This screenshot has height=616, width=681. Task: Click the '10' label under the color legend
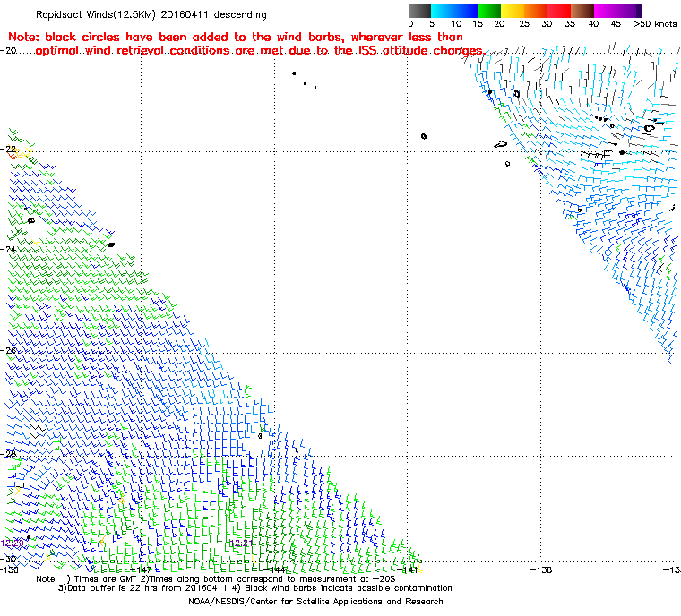point(456,24)
